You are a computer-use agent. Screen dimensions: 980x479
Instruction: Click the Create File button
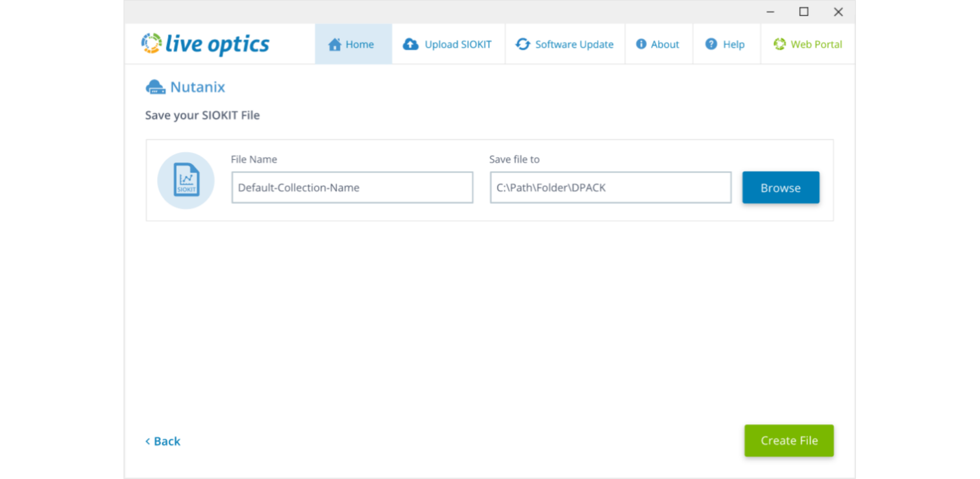pos(789,441)
